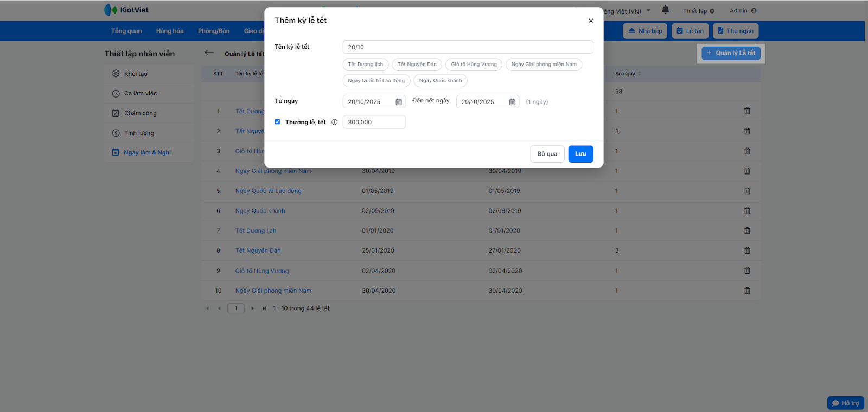Select Ca làm việc in the sidebar
The width and height of the screenshot is (868, 412).
(149, 93)
